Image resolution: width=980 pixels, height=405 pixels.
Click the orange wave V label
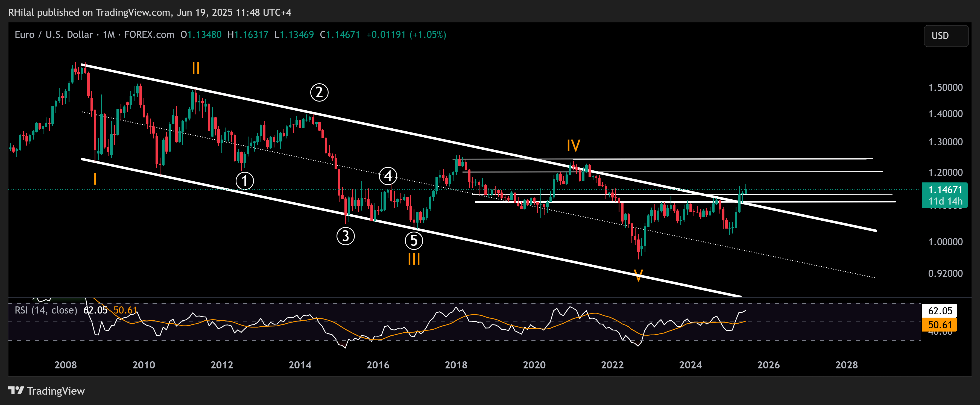[x=638, y=276]
